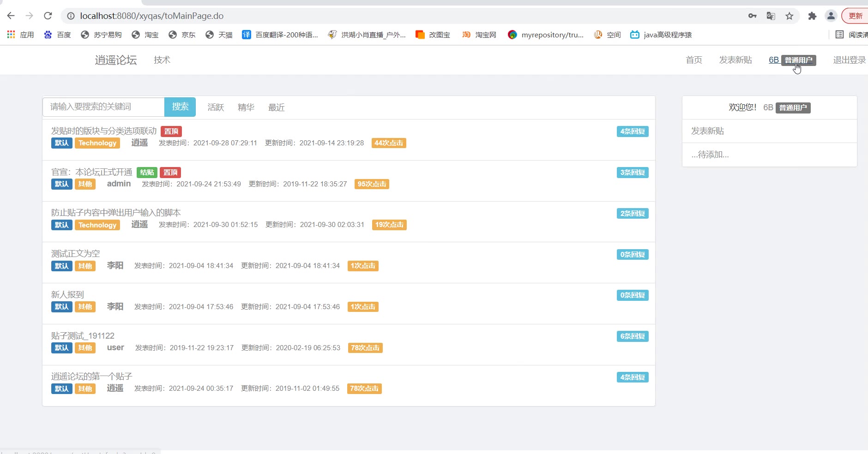Switch to the 活跃 tab

(x=216, y=108)
